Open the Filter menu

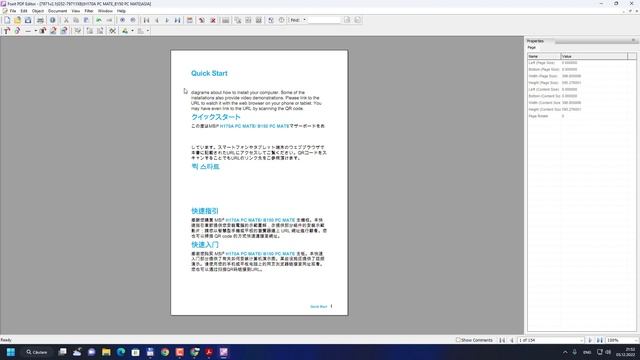(89, 11)
